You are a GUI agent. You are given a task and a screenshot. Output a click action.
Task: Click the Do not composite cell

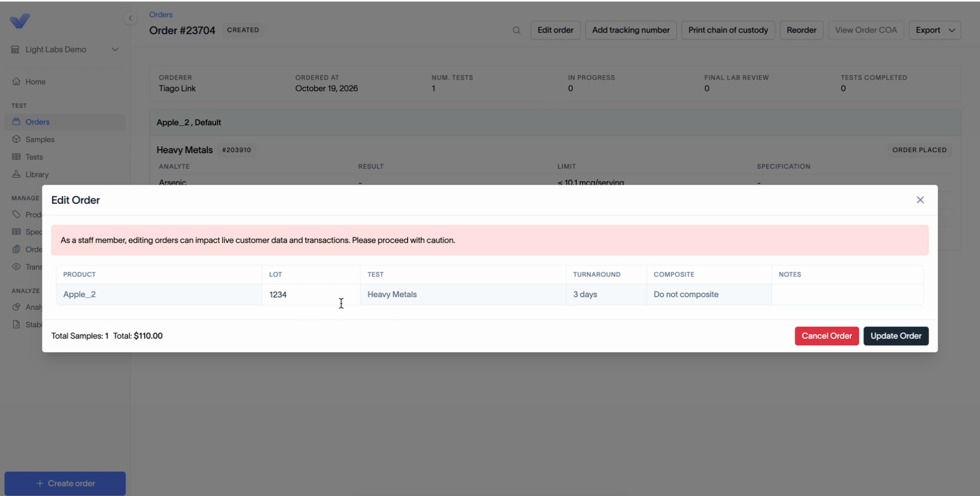pyautogui.click(x=709, y=294)
